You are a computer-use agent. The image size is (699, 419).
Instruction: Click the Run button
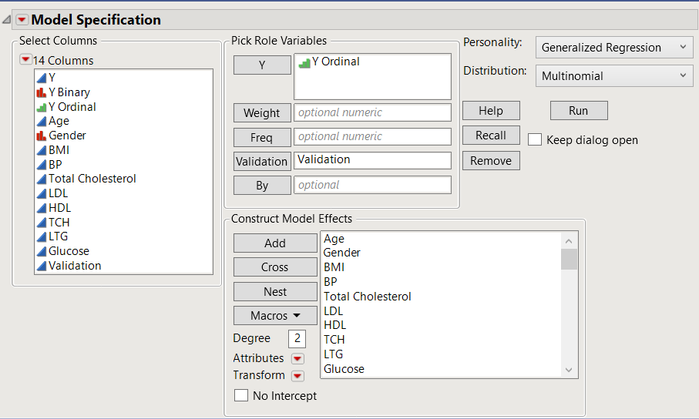point(578,110)
